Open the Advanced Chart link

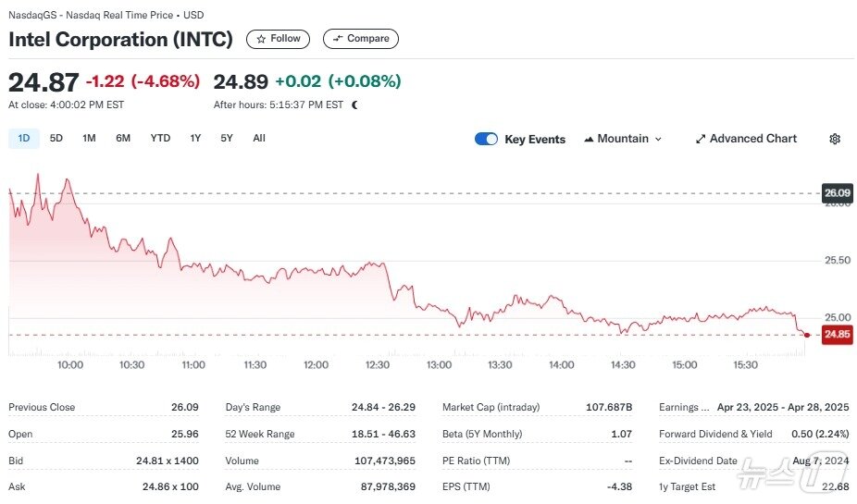click(x=752, y=139)
